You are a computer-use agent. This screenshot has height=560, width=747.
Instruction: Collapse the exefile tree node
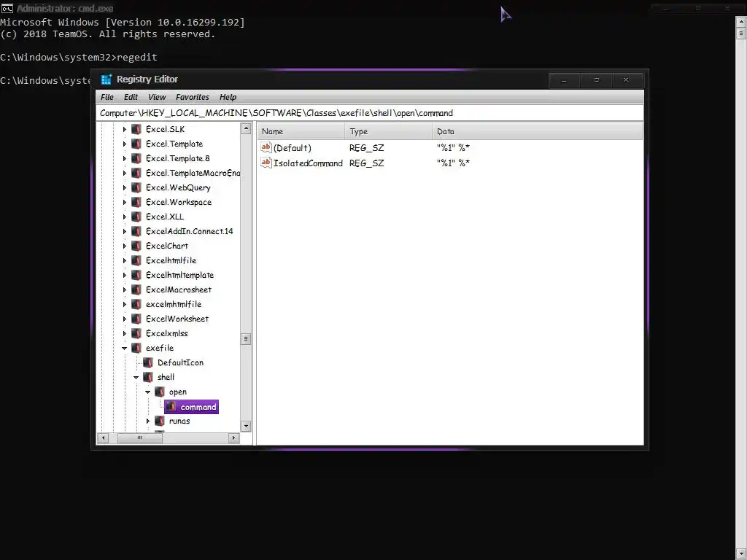coord(124,348)
